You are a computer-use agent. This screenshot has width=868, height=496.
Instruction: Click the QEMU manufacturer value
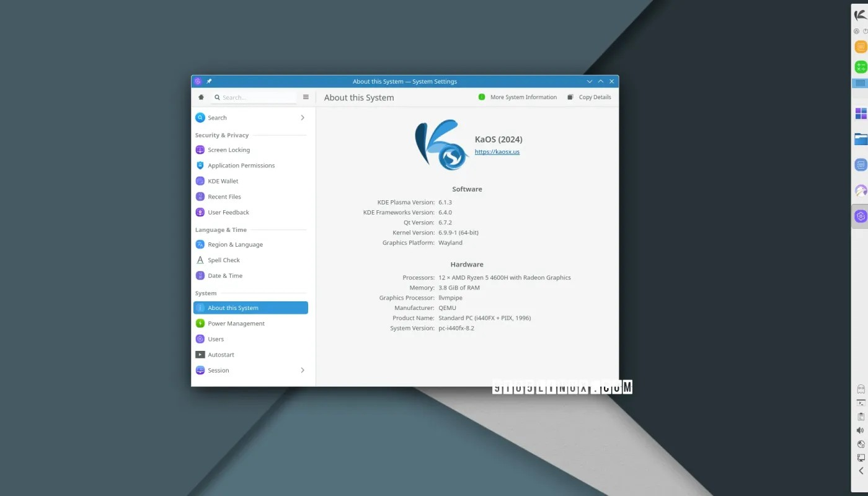[x=448, y=308]
